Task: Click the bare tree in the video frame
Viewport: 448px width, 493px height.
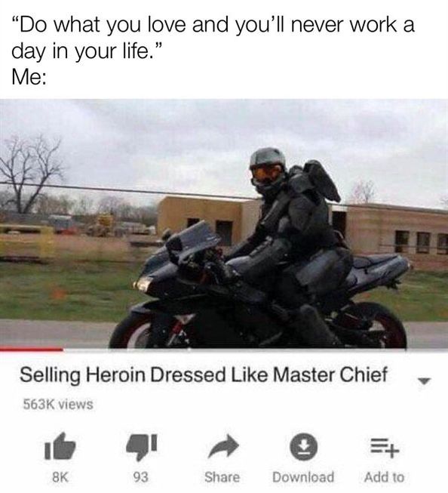Action: pos(30,174)
